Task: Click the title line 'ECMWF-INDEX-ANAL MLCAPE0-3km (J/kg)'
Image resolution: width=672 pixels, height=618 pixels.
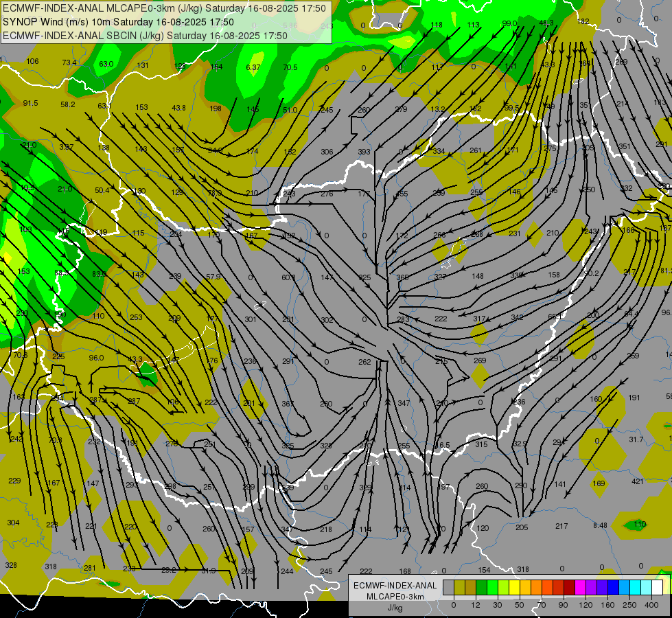Action: (x=164, y=8)
